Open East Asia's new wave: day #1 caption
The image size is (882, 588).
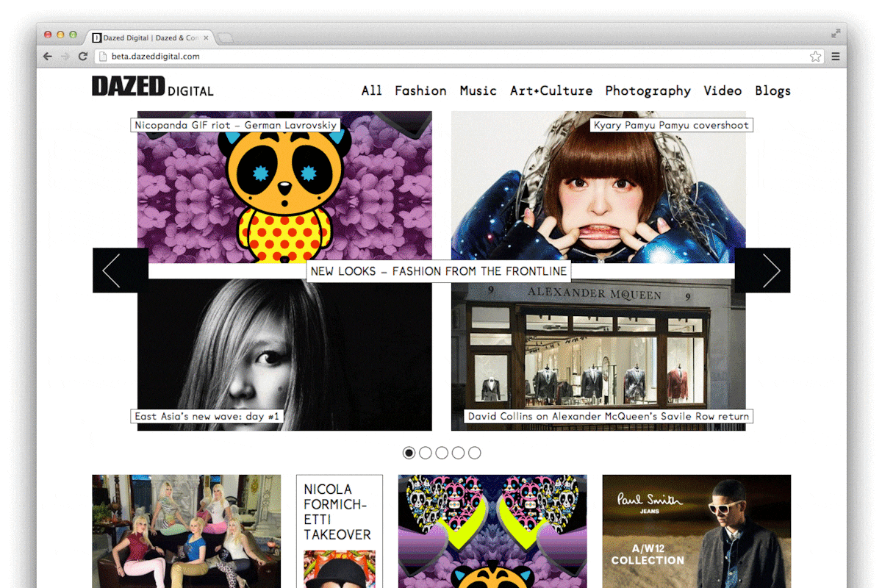click(x=207, y=416)
